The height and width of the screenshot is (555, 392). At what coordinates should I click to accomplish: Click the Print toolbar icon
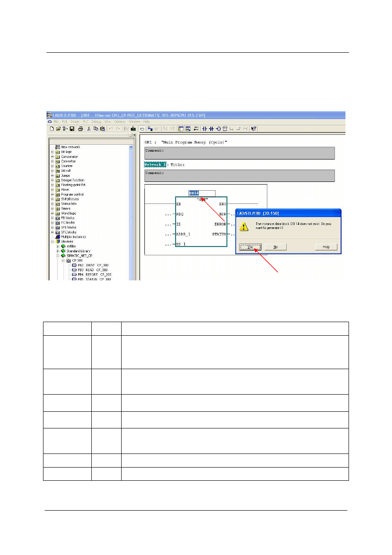click(x=80, y=129)
